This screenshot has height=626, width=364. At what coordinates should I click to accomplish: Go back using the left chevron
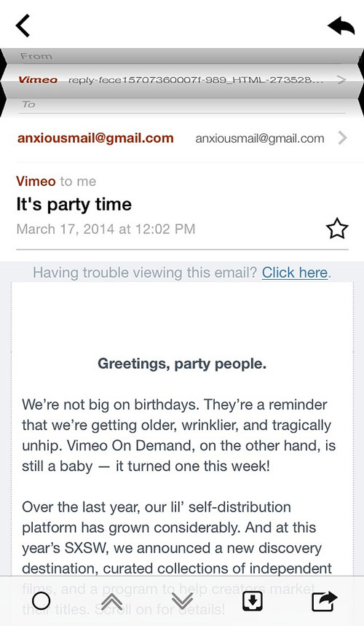coord(23,26)
